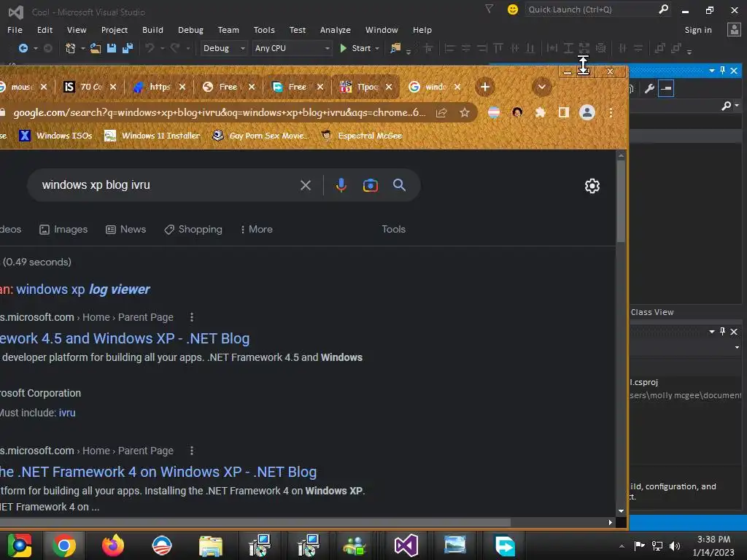The width and height of the screenshot is (747, 560).
Task: Click the Tools button under search bar
Action: (x=393, y=229)
